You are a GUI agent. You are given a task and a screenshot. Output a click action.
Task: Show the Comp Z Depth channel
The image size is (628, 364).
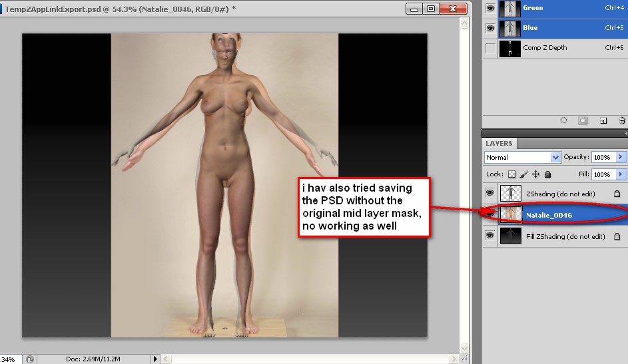tap(491, 48)
